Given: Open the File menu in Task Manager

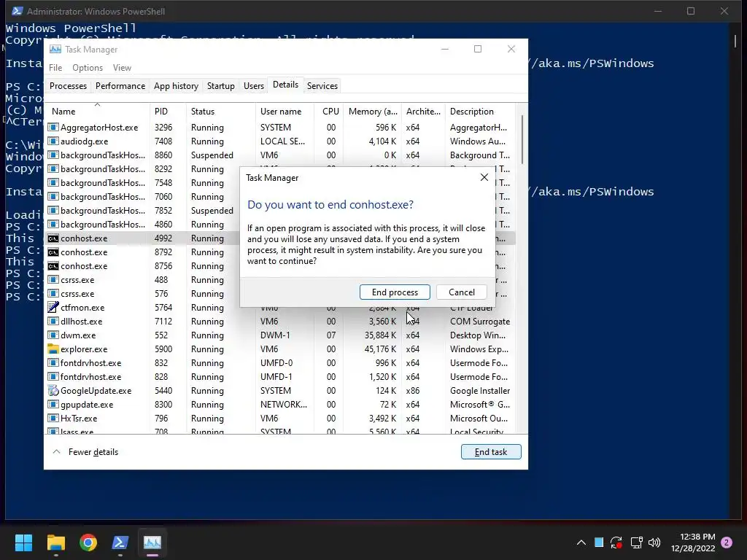Looking at the screenshot, I should [x=55, y=68].
